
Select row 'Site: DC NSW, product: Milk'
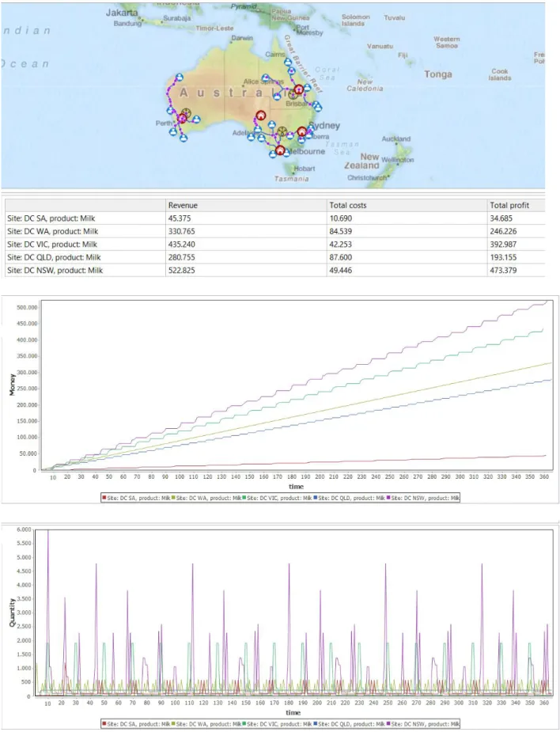275,271
